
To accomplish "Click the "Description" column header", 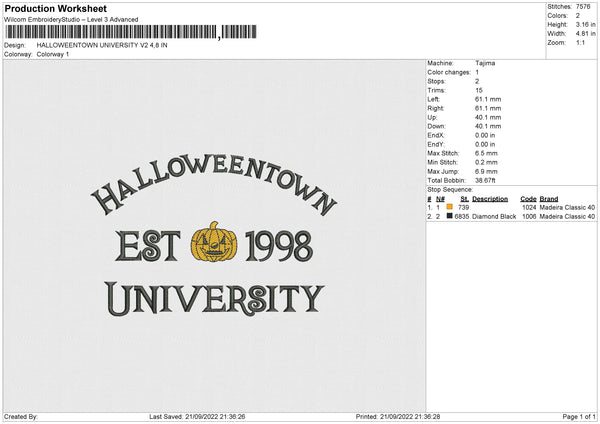I will pyautogui.click(x=490, y=199).
